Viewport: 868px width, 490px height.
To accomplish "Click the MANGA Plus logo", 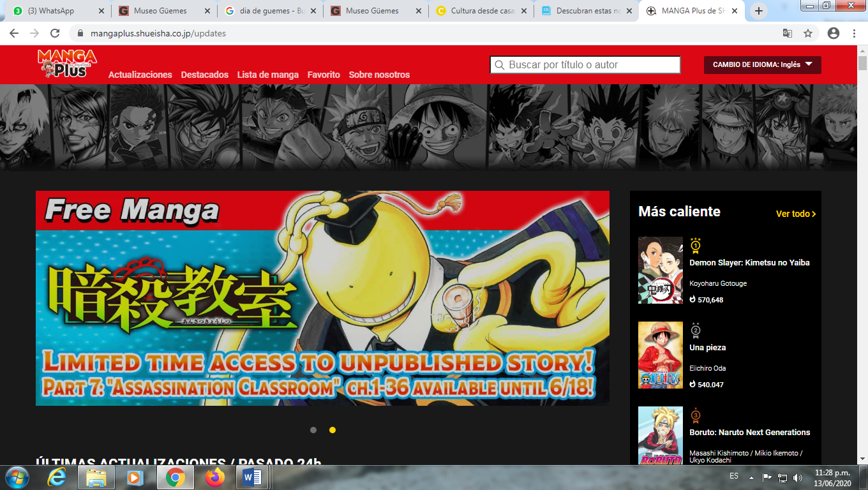I will (66, 64).
